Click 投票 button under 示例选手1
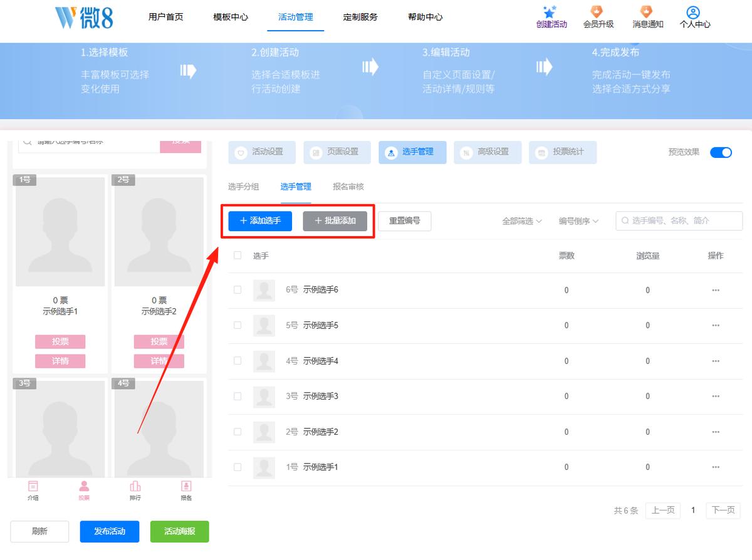Viewport: 752px width, 560px height. (x=60, y=341)
